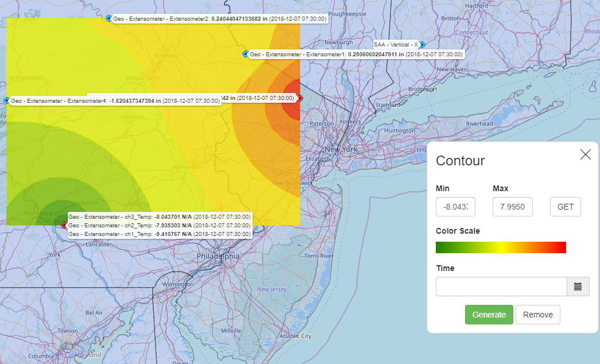Screen dimensions: 600x364
Task: Click the SAA Vertical X map marker
Action: pos(422,45)
